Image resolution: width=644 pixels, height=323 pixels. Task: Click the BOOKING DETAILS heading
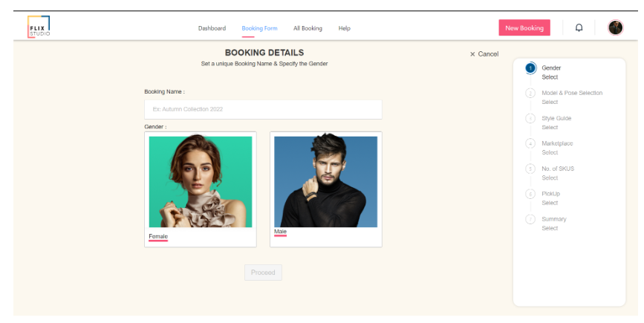pos(264,53)
